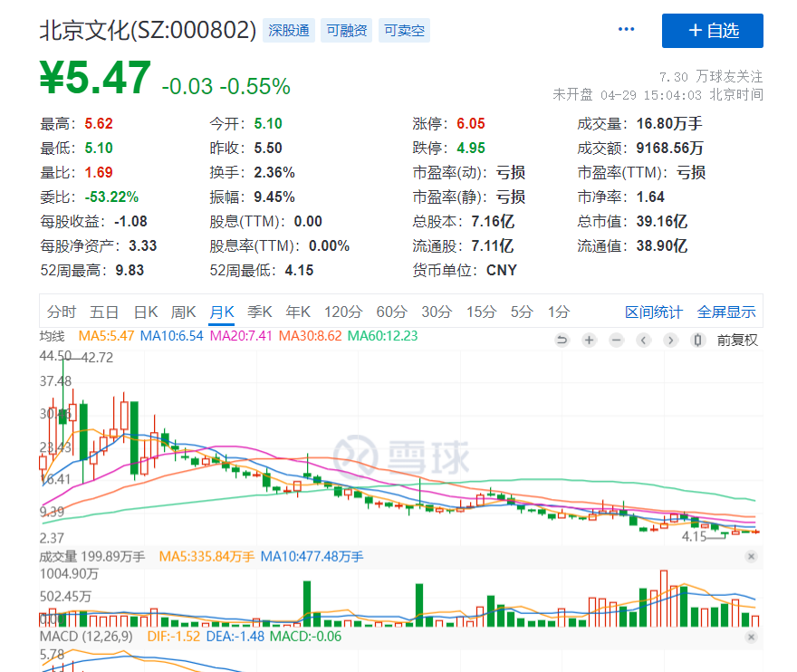Zoom out of the chart with minus icon
Screen dimensions: 797x672
(616, 340)
